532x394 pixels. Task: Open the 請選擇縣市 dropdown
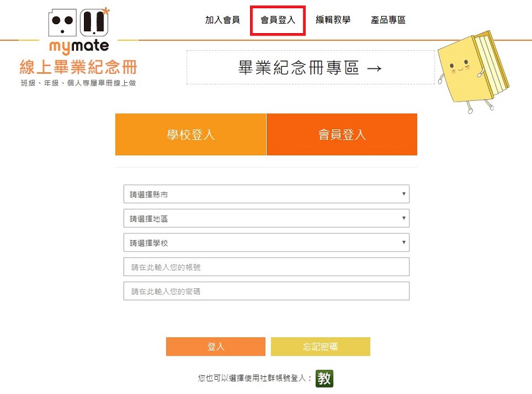pos(266,194)
